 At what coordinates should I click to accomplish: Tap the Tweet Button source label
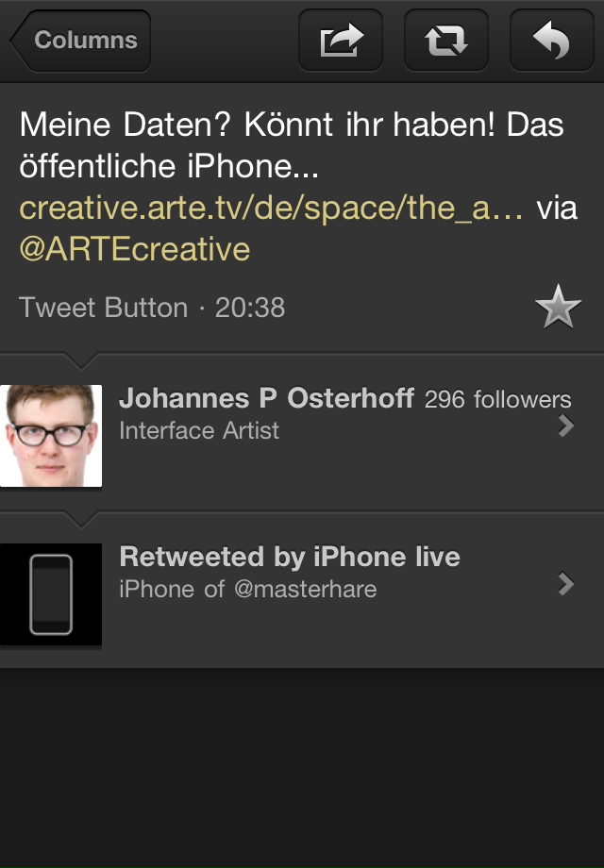(x=103, y=308)
